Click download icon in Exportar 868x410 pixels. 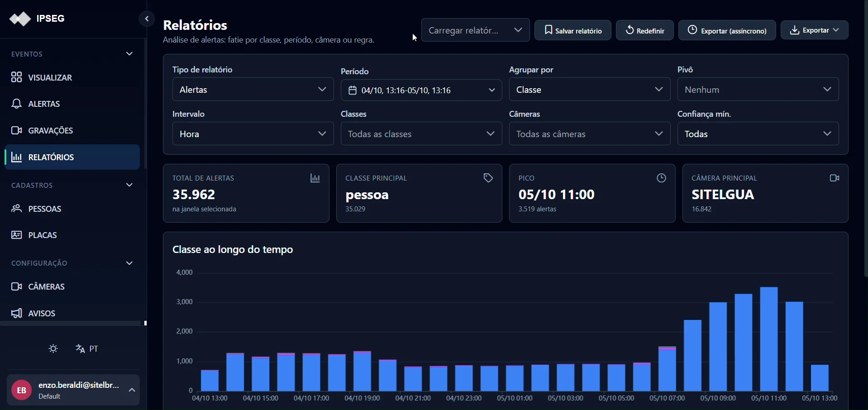(x=795, y=30)
